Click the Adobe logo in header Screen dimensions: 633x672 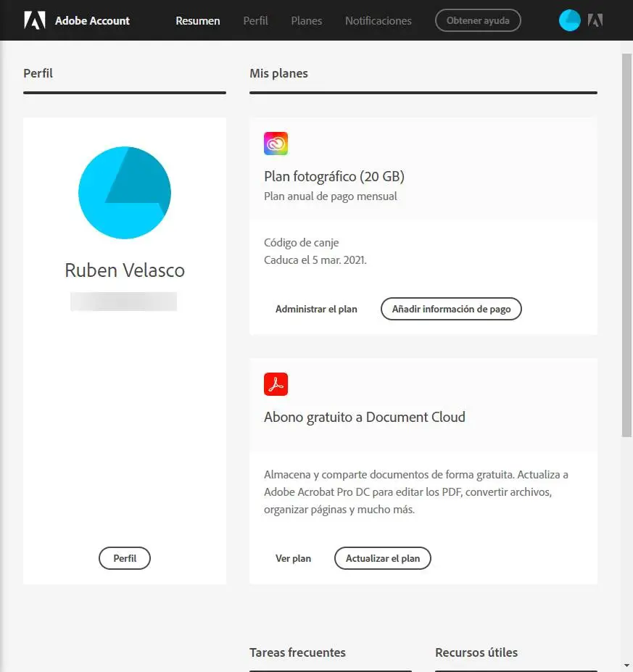[35, 20]
